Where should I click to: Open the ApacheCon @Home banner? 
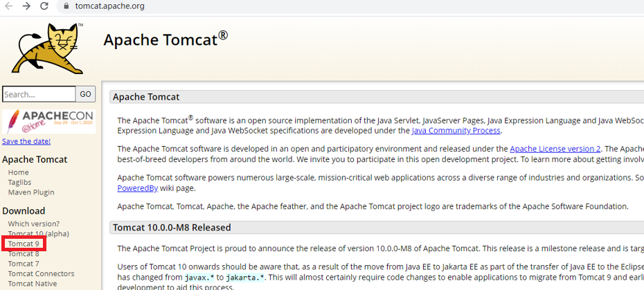click(49, 122)
